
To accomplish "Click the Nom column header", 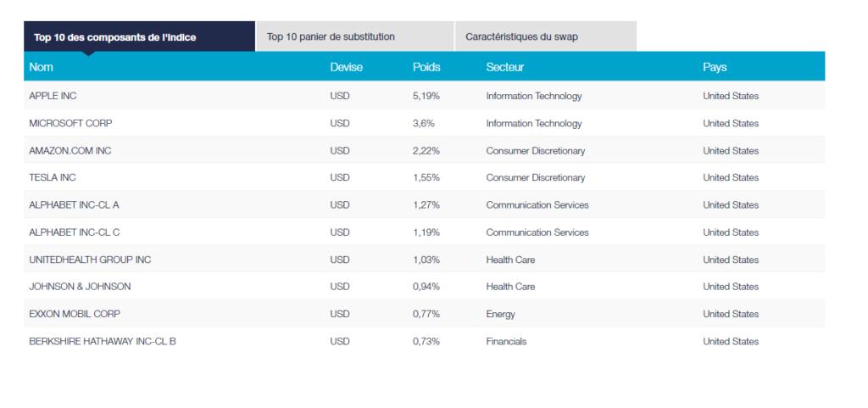I will (42, 67).
